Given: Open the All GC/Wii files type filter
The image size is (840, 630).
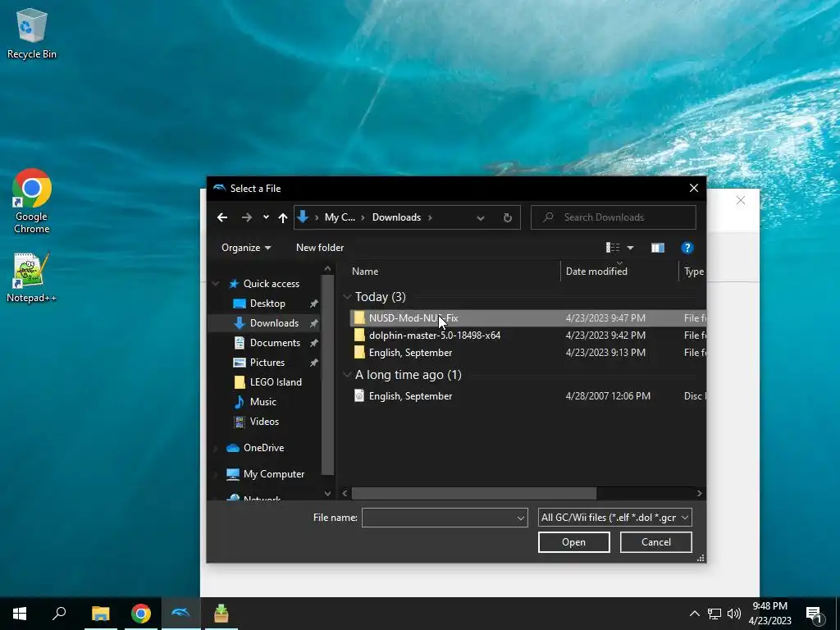Looking at the screenshot, I should (615, 518).
